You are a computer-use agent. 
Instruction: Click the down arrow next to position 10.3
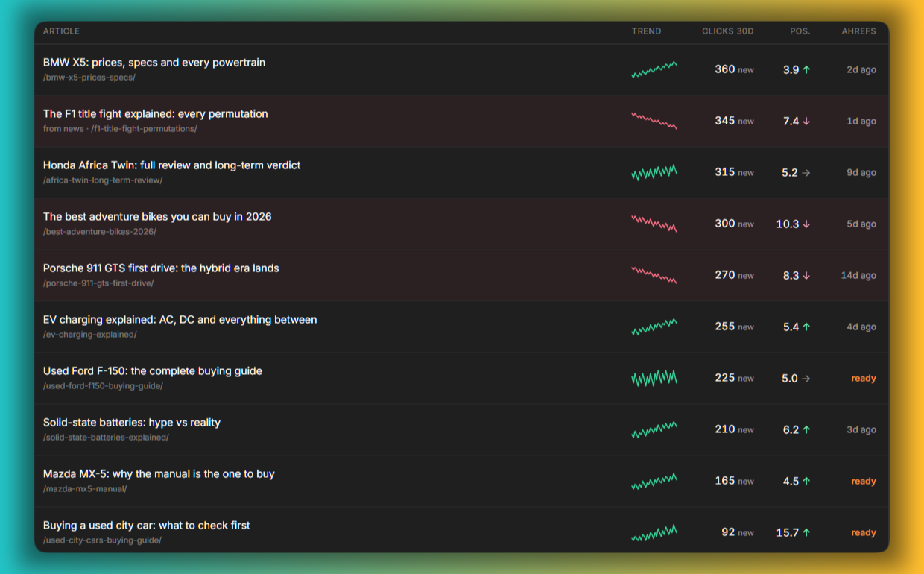806,224
